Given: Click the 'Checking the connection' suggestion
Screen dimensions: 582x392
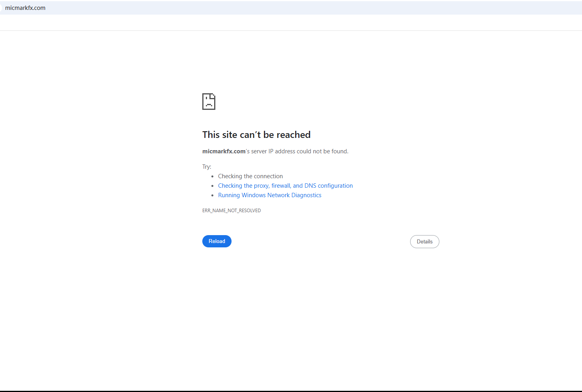Looking at the screenshot, I should 251,176.
